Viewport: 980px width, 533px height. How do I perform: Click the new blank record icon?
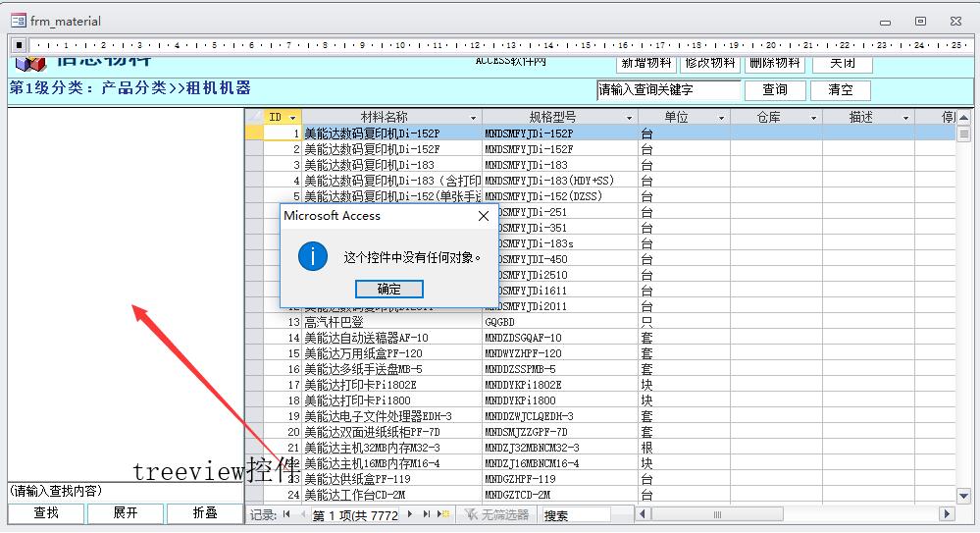tap(443, 514)
